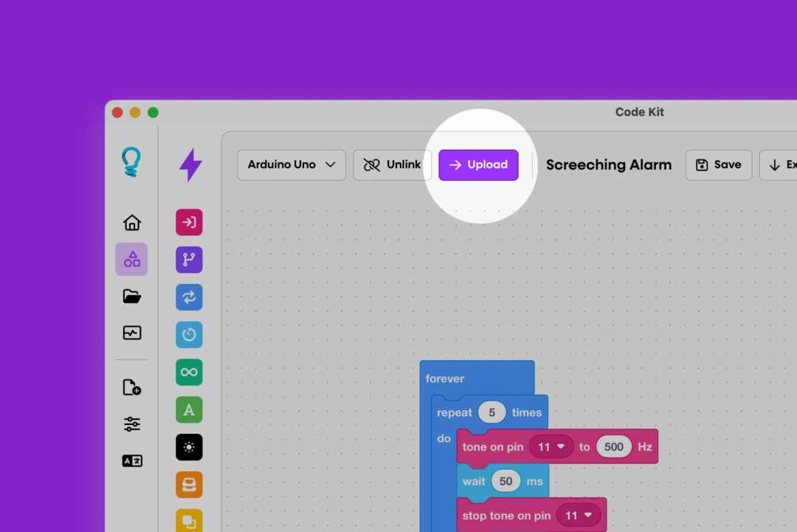Open settings sliders icon in sidebar
The image size is (797, 532).
[x=131, y=424]
